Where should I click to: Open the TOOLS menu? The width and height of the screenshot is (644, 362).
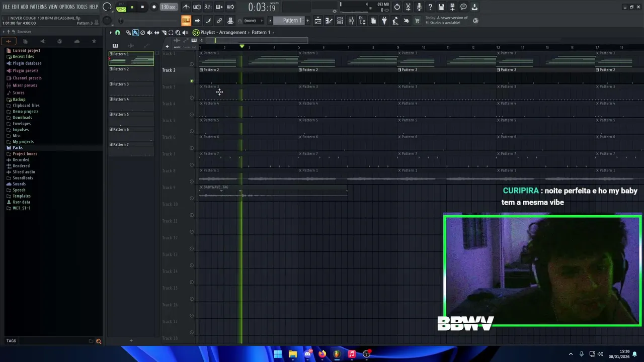pyautogui.click(x=82, y=7)
